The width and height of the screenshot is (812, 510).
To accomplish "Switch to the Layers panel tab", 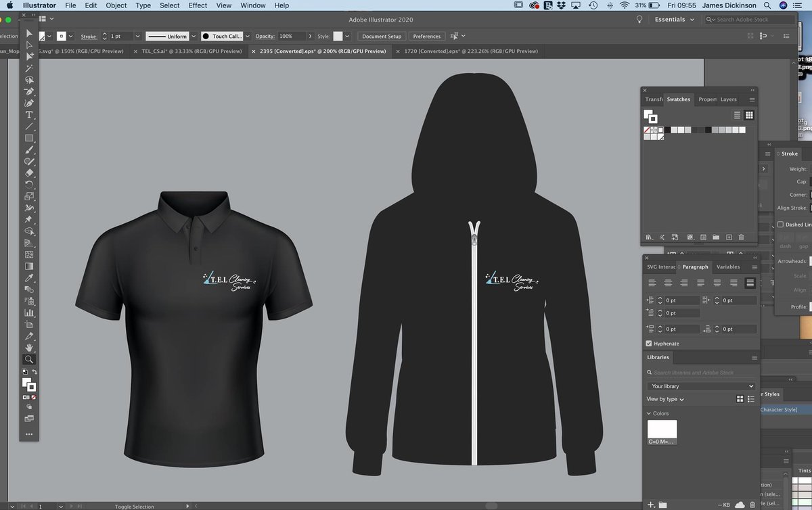I will point(728,99).
